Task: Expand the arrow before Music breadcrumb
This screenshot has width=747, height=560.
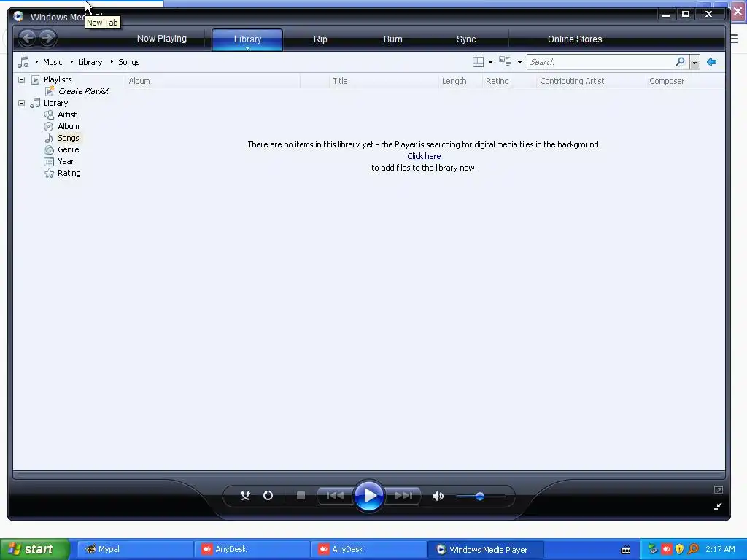Action: click(36, 62)
